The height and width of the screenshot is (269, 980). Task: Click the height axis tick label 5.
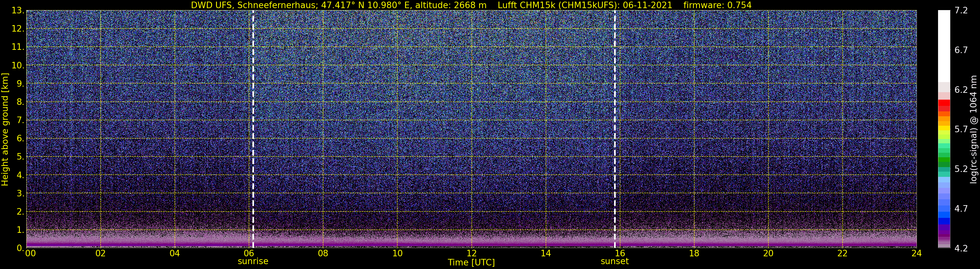pos(20,157)
